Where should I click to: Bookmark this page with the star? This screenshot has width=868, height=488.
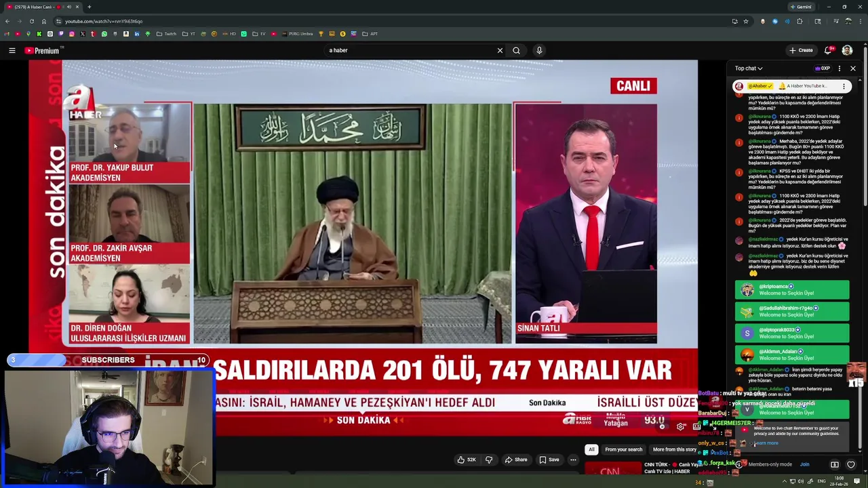tap(746, 21)
